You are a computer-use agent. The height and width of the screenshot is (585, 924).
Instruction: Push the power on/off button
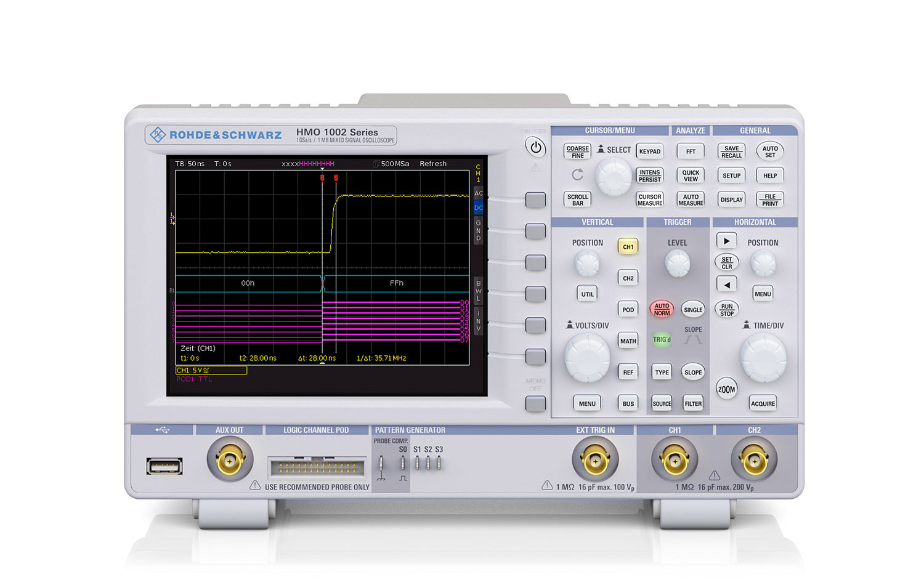[536, 147]
